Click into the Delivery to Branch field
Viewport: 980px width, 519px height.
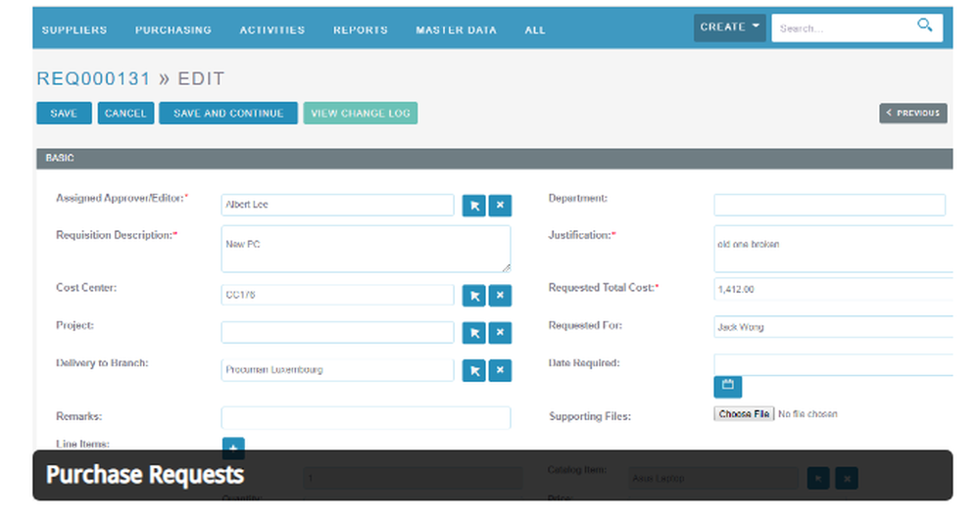(x=337, y=370)
